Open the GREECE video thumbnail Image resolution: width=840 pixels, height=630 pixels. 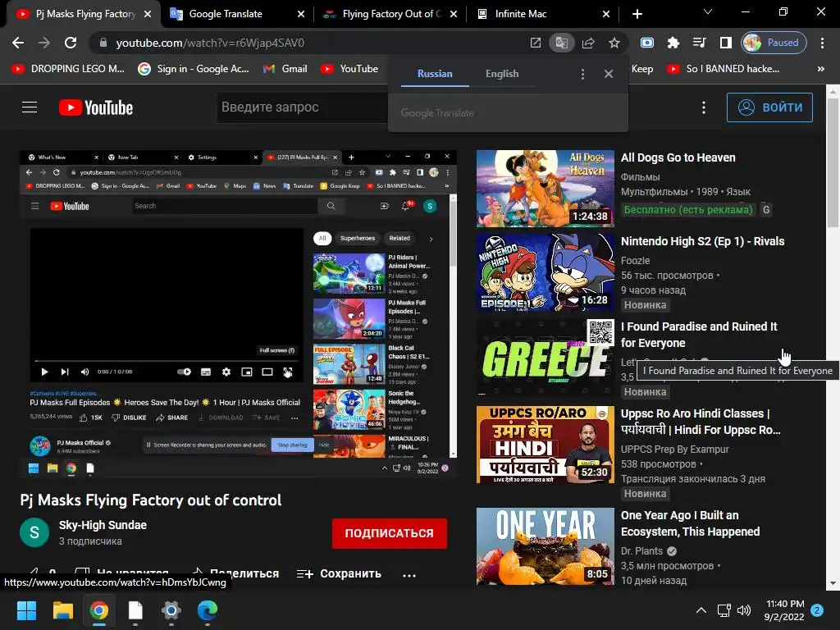pos(546,358)
